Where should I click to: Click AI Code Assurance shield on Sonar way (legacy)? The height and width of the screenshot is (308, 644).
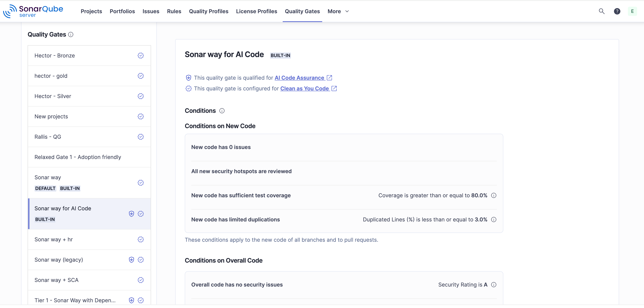[x=131, y=260]
